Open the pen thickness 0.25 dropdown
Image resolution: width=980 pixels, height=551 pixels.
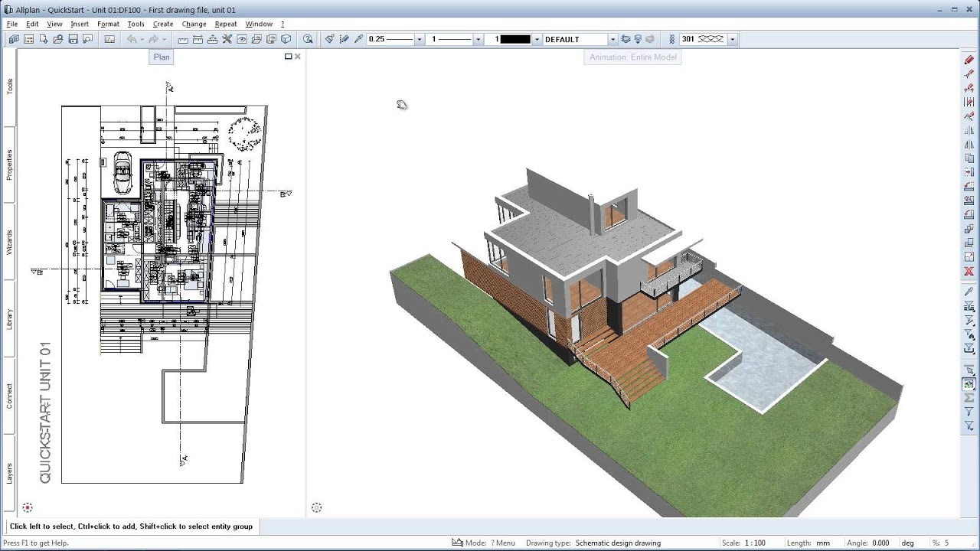pyautogui.click(x=419, y=39)
